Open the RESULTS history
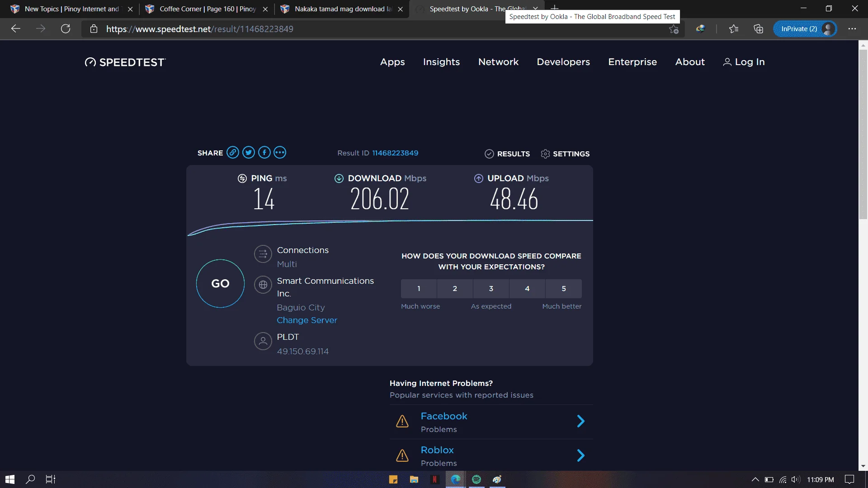 507,154
